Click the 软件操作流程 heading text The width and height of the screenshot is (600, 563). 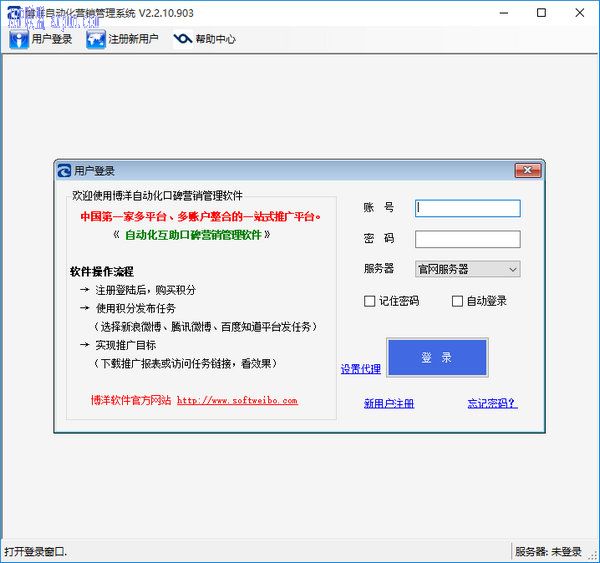tap(102, 272)
